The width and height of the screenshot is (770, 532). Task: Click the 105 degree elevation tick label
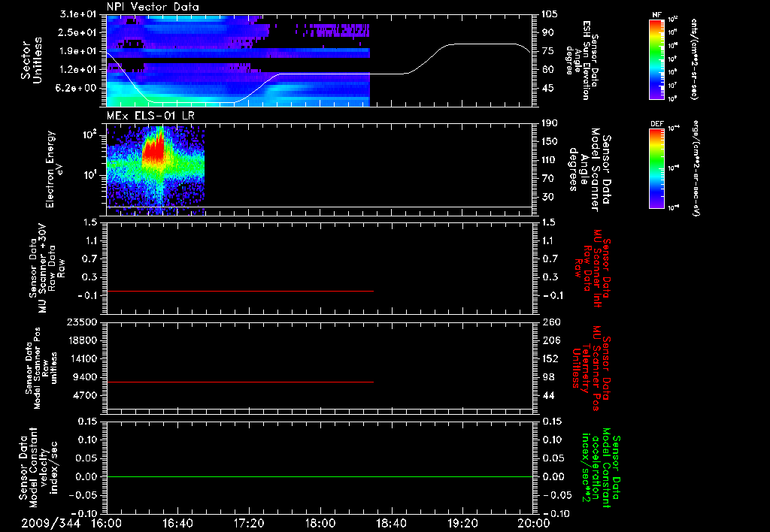pos(550,14)
